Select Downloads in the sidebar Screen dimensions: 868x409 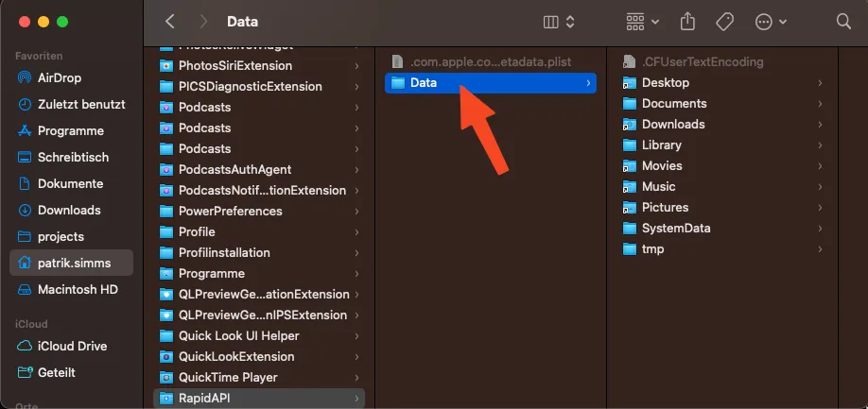(68, 210)
